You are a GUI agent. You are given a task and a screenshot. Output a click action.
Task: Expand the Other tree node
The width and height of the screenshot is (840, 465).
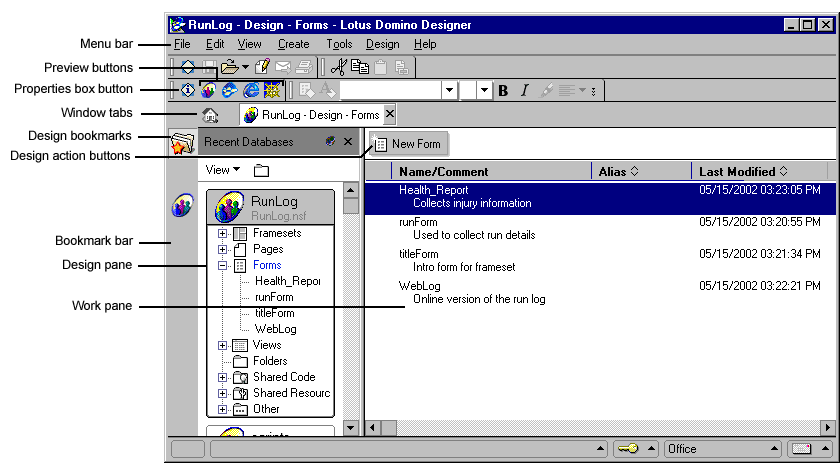tap(223, 410)
